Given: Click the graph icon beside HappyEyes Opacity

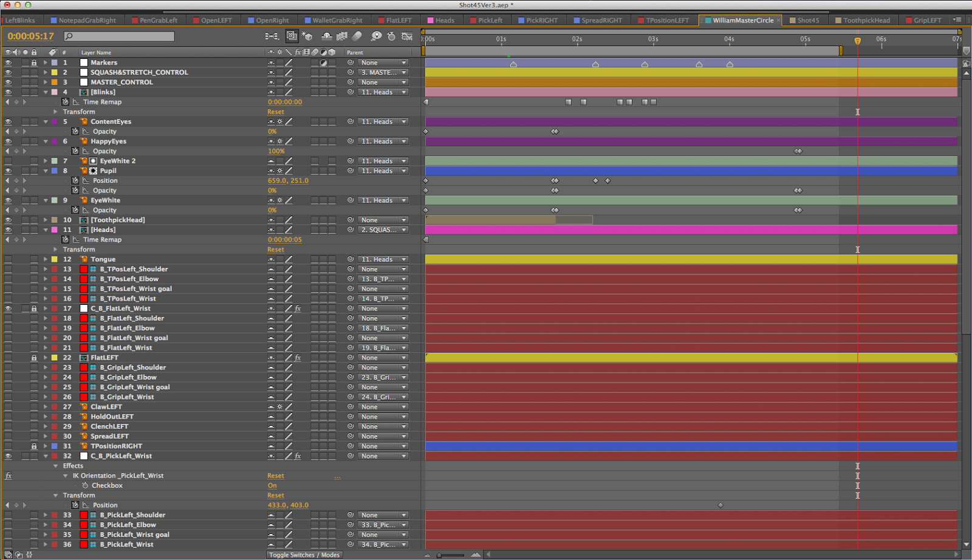Looking at the screenshot, I should point(86,151).
